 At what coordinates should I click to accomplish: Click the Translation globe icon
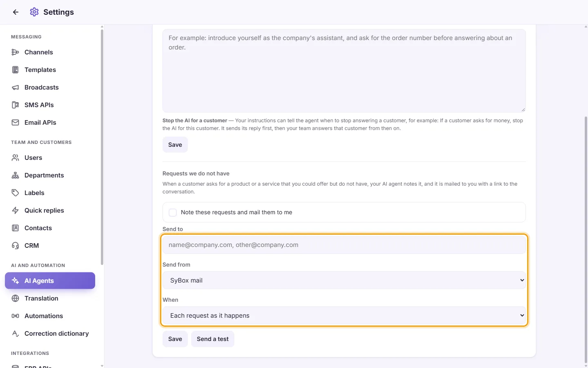click(16, 298)
